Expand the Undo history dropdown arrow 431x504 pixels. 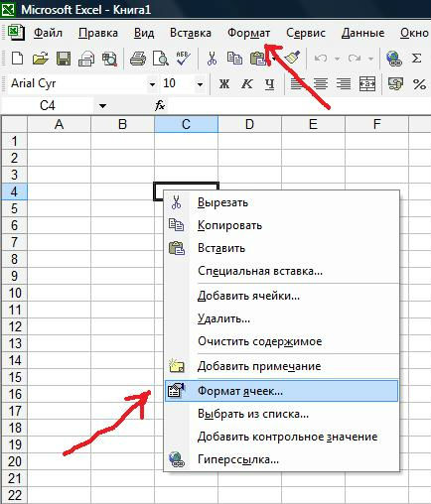point(337,59)
